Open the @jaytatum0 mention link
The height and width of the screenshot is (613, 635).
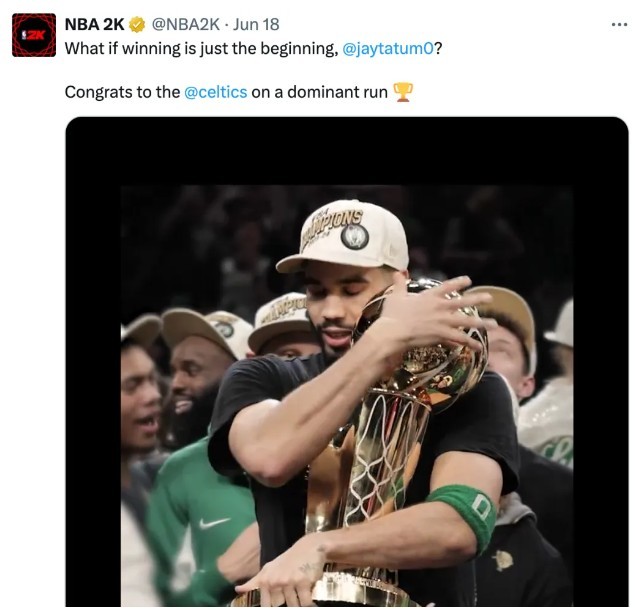pos(388,48)
